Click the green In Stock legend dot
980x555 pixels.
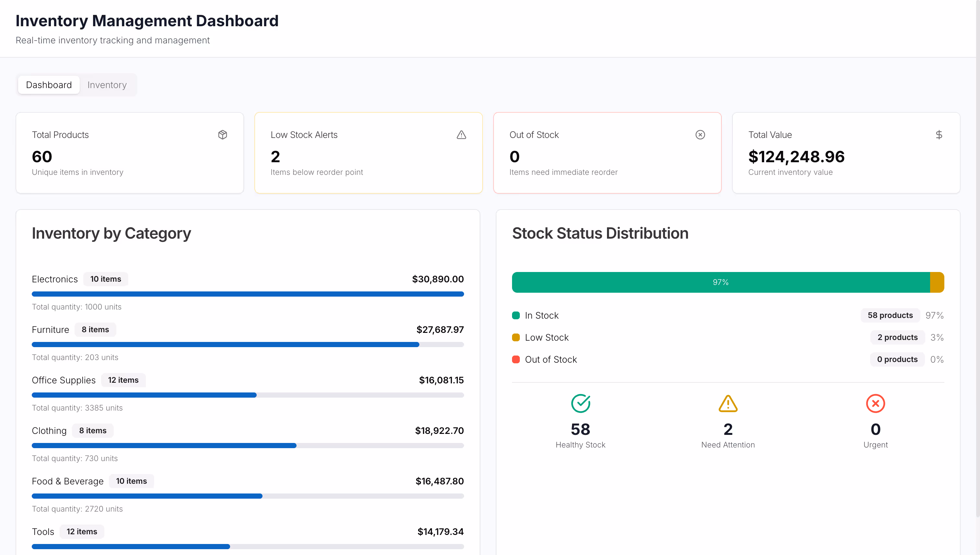pos(516,315)
